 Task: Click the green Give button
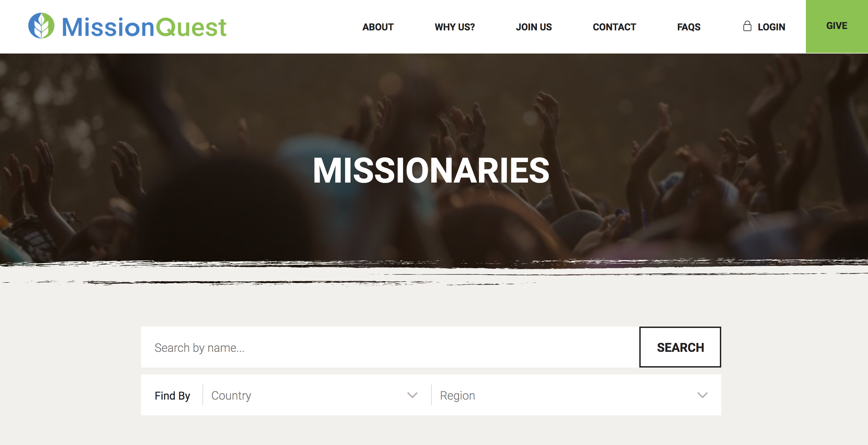[x=837, y=26]
